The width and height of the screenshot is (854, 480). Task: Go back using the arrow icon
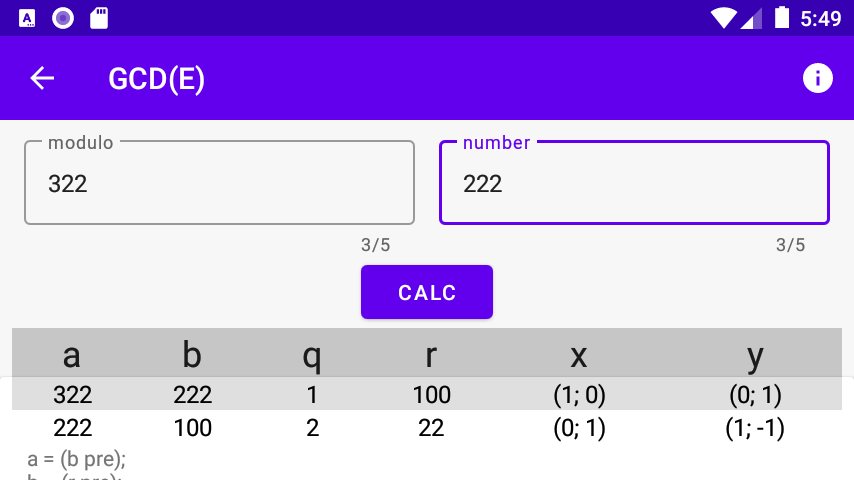[x=42, y=78]
